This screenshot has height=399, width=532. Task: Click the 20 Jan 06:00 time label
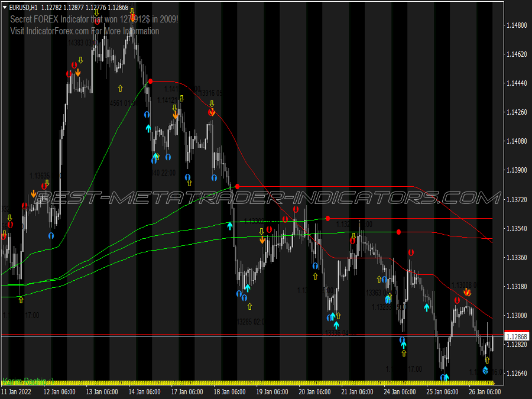click(x=315, y=392)
